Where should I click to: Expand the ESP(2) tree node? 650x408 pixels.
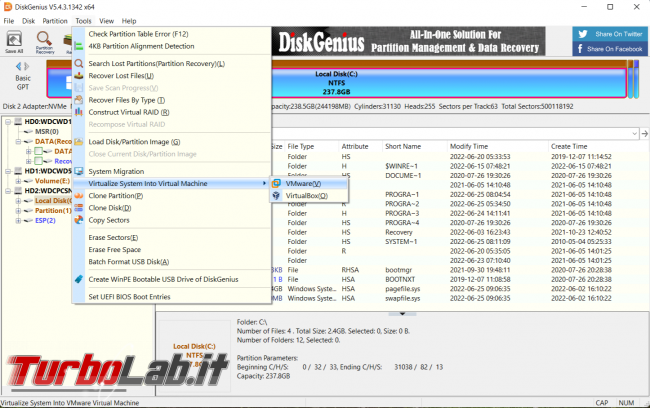pos(18,221)
